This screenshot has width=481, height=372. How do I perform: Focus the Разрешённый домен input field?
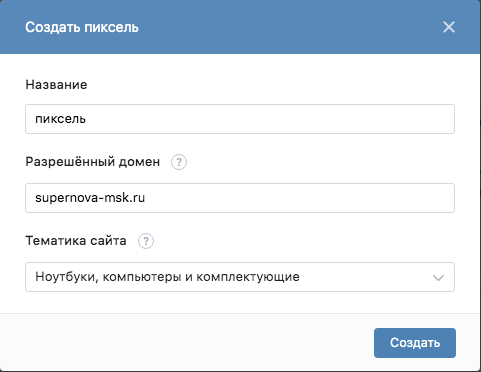pos(240,198)
